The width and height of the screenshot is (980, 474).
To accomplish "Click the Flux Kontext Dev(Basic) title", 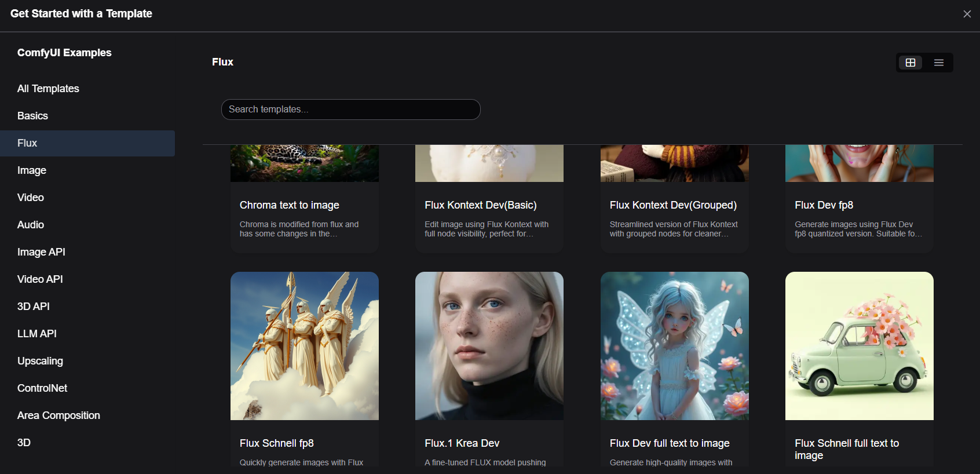I will [x=481, y=205].
